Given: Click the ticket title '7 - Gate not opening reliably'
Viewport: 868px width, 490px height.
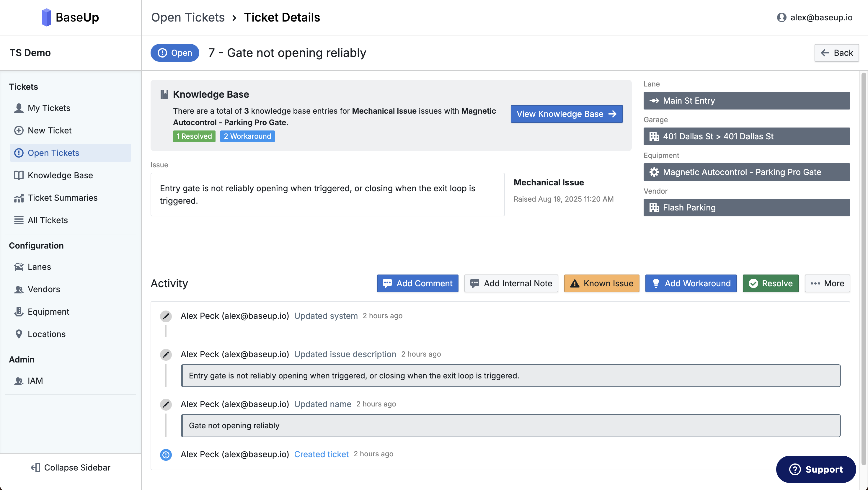Looking at the screenshot, I should point(287,53).
